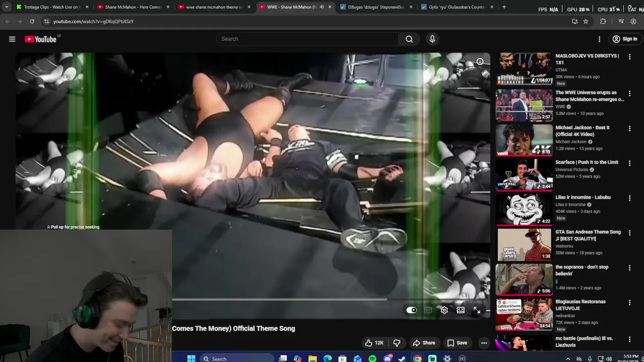Open the YouTube guide hamburger menu
Image resolution: width=644 pixels, height=362 pixels.
(x=12, y=39)
